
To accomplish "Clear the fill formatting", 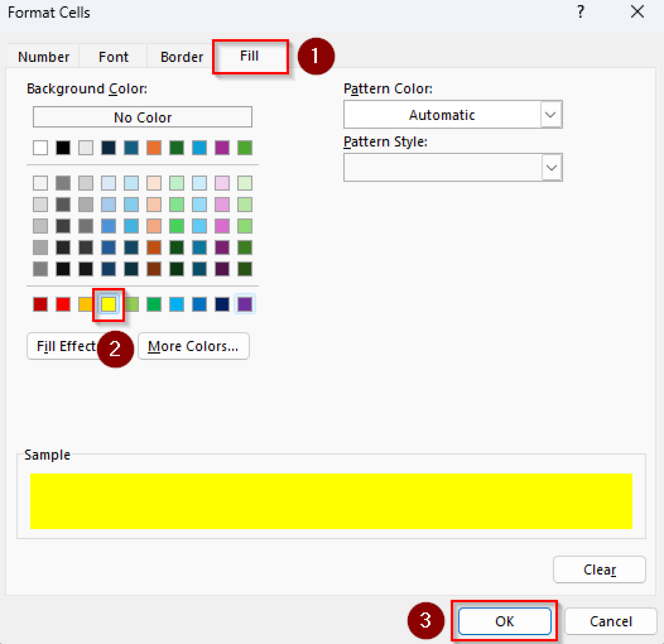I will point(599,569).
